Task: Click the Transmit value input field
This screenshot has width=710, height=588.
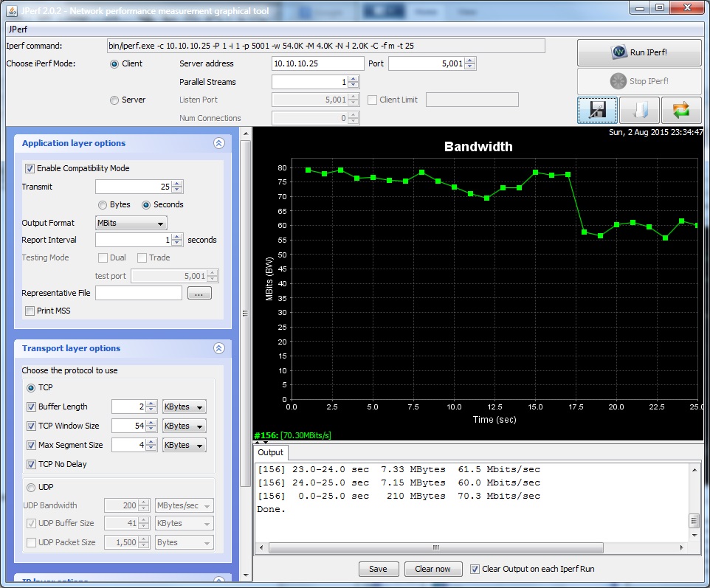Action: point(134,187)
